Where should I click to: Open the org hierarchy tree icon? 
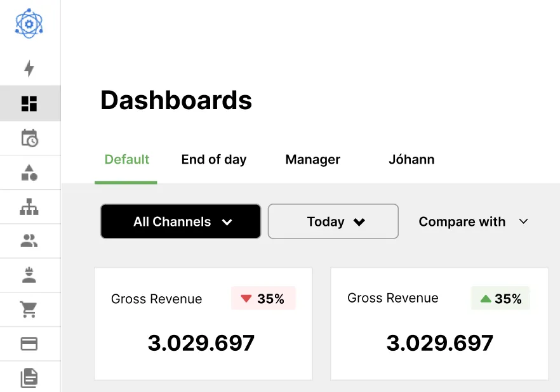pyautogui.click(x=29, y=207)
